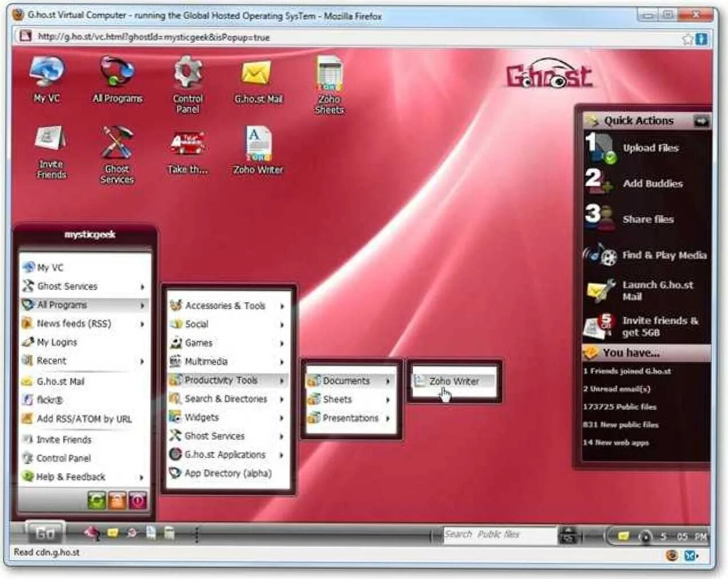728x579 pixels.
Task: Expand Accessories & Tools submenu
Action: point(228,306)
